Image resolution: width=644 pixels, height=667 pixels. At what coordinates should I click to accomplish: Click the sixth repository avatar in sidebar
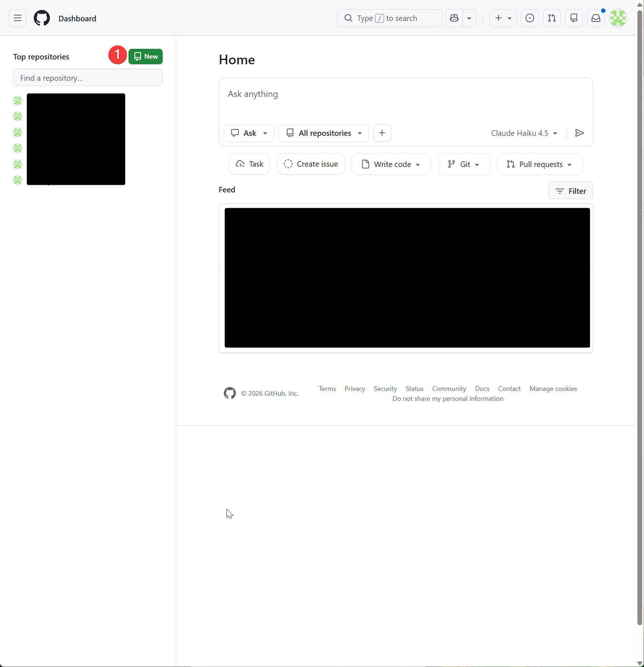(18, 180)
